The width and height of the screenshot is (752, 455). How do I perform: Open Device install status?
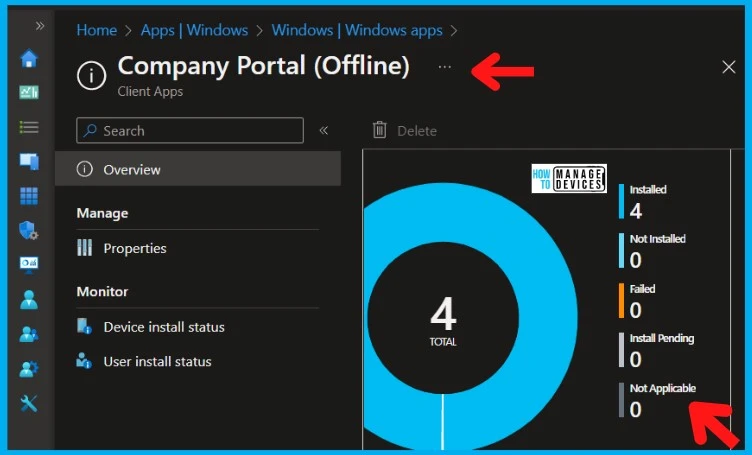click(x=164, y=327)
